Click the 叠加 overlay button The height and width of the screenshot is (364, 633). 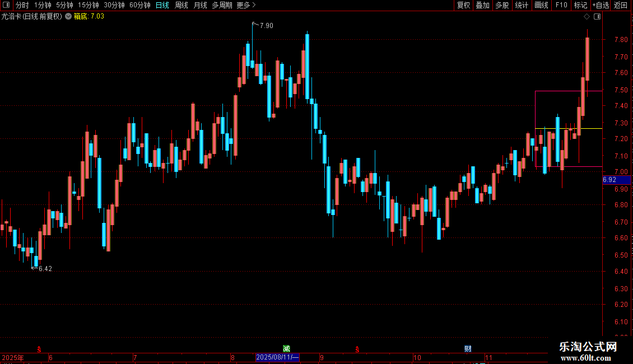tap(482, 5)
